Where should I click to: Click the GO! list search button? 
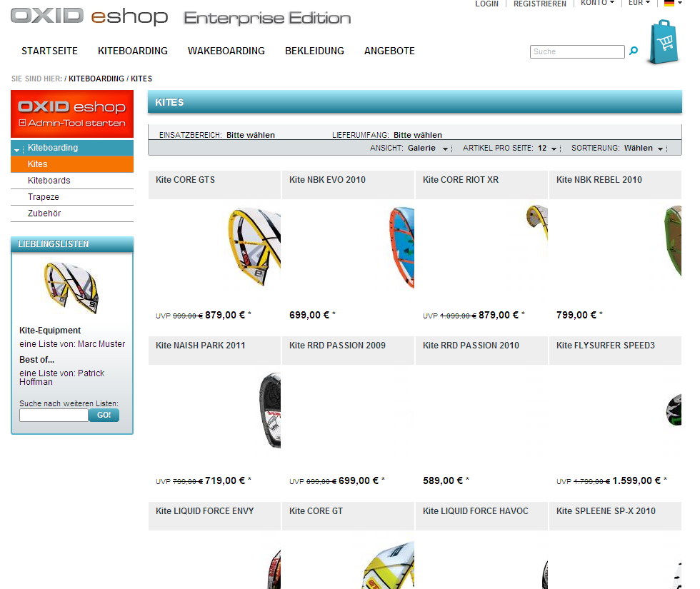104,415
